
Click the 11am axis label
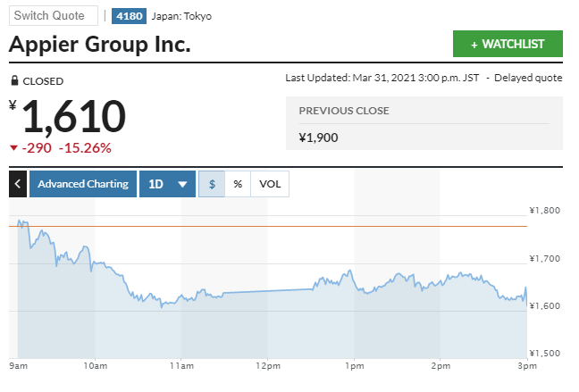point(181,366)
